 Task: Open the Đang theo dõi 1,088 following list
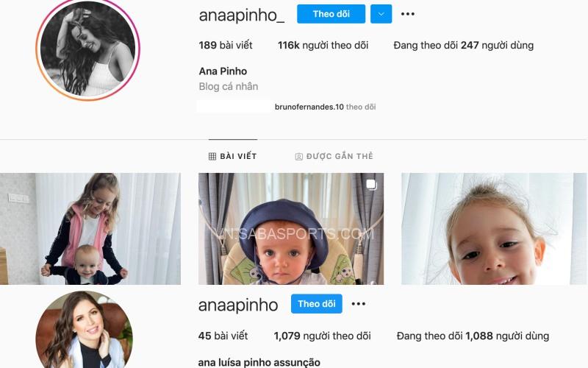pos(473,336)
